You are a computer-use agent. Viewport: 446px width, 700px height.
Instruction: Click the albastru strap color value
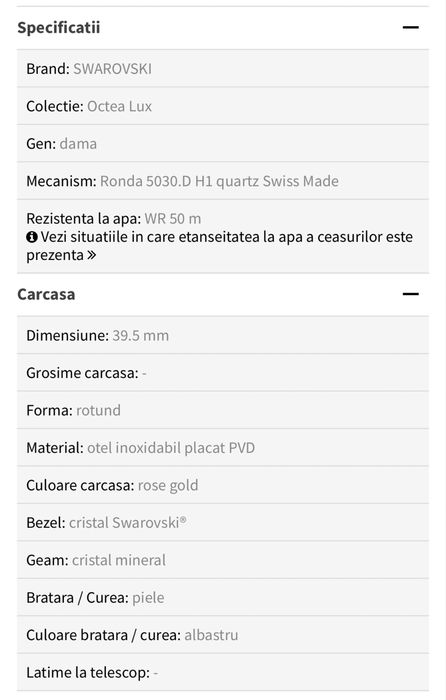211,635
